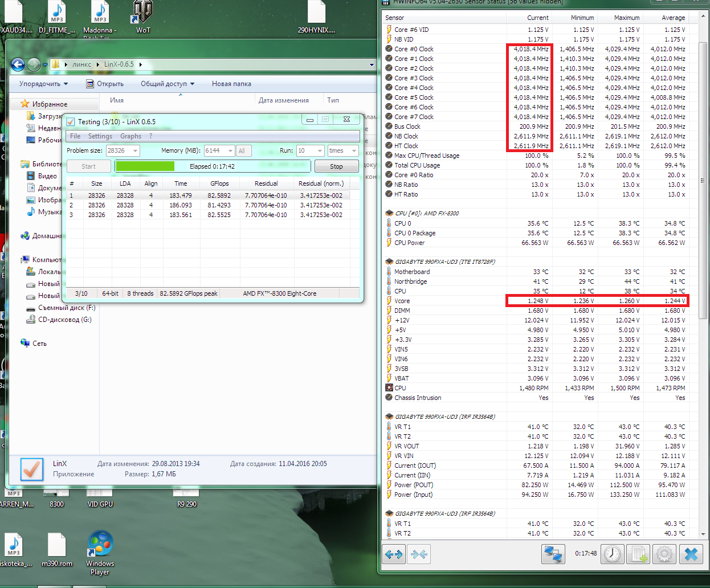This screenshot has height=588, width=710.
Task: Click Открыть button icon in Explorer toolbar
Action: tap(90, 84)
